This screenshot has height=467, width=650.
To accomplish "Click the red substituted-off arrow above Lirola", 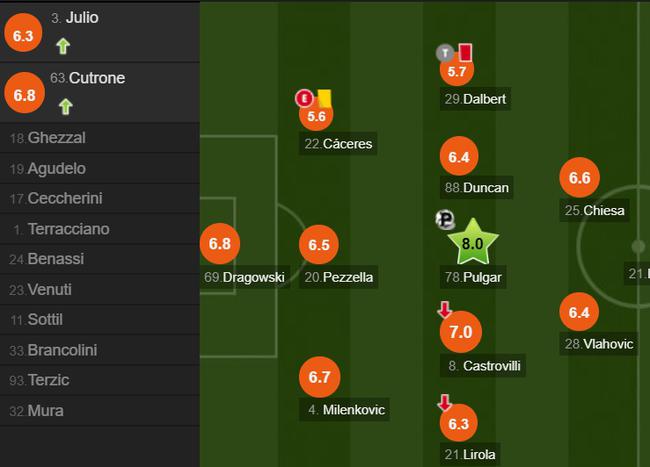I will tap(444, 402).
